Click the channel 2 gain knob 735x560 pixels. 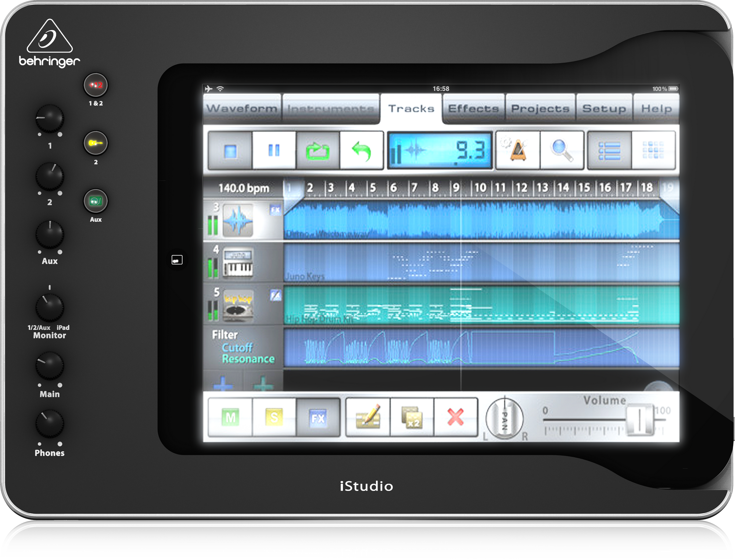pos(50,177)
